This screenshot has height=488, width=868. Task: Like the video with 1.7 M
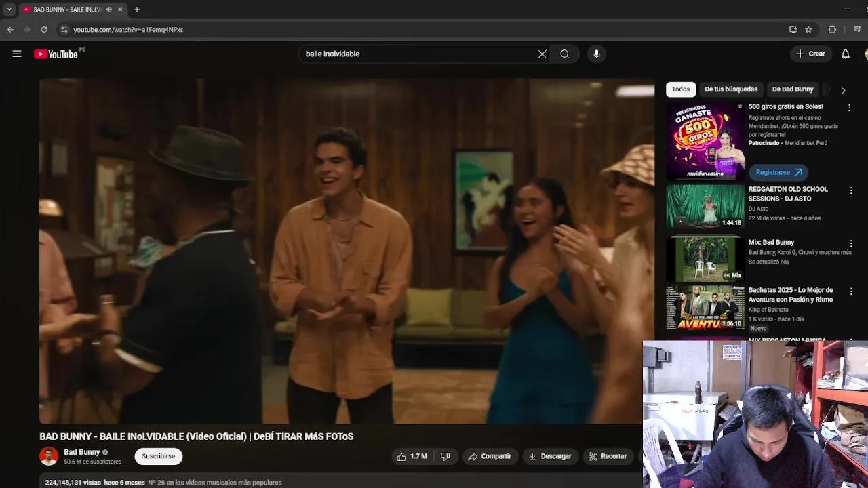click(412, 456)
